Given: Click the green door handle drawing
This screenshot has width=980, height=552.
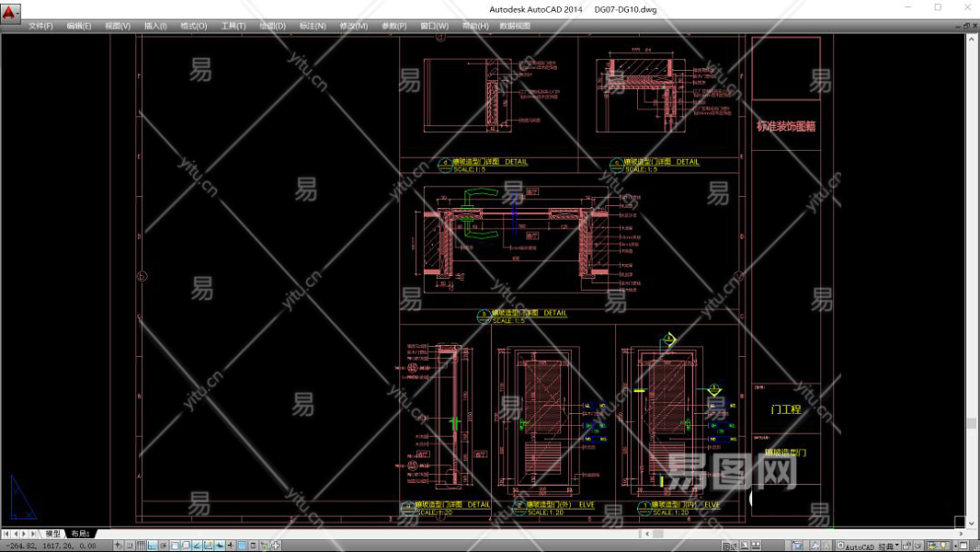Looking at the screenshot, I should (482, 213).
